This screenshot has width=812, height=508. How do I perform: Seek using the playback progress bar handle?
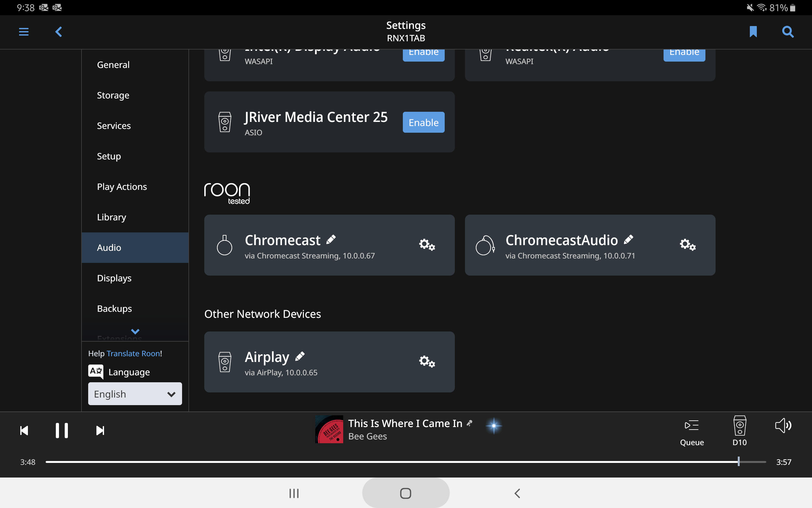(x=738, y=462)
